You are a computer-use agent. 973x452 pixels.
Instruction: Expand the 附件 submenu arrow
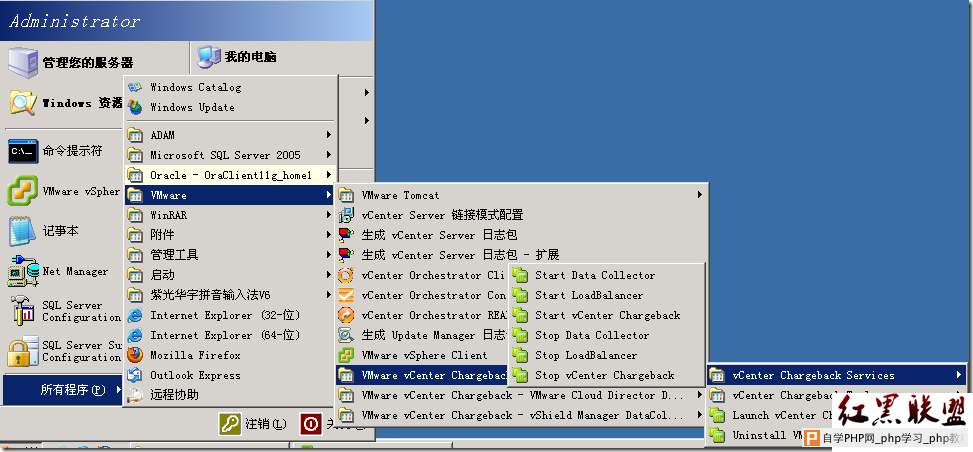pyautogui.click(x=329, y=235)
